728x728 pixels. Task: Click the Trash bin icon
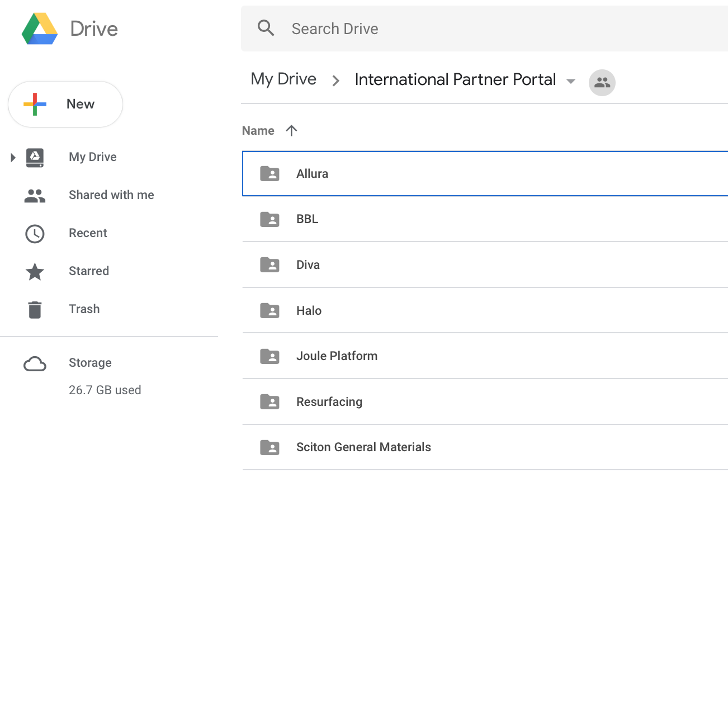pos(35,310)
